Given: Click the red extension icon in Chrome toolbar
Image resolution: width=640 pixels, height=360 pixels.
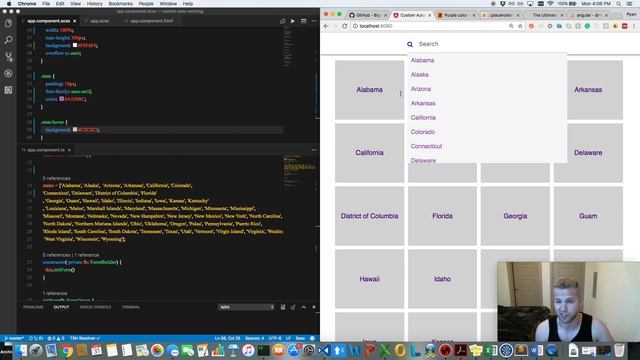Looking at the screenshot, I should tap(624, 26).
